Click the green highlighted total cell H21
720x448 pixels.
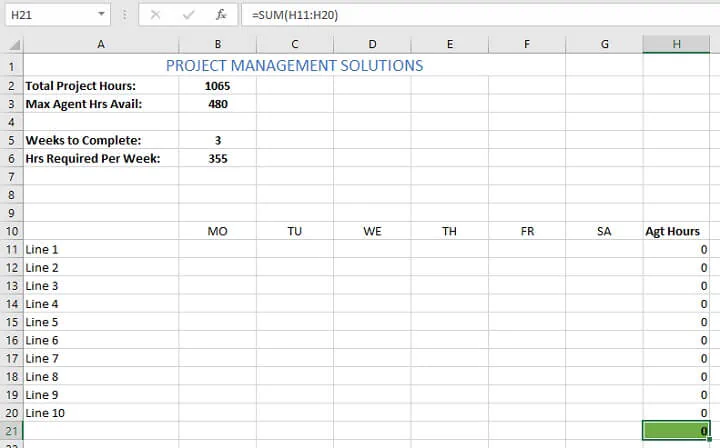[676, 431]
